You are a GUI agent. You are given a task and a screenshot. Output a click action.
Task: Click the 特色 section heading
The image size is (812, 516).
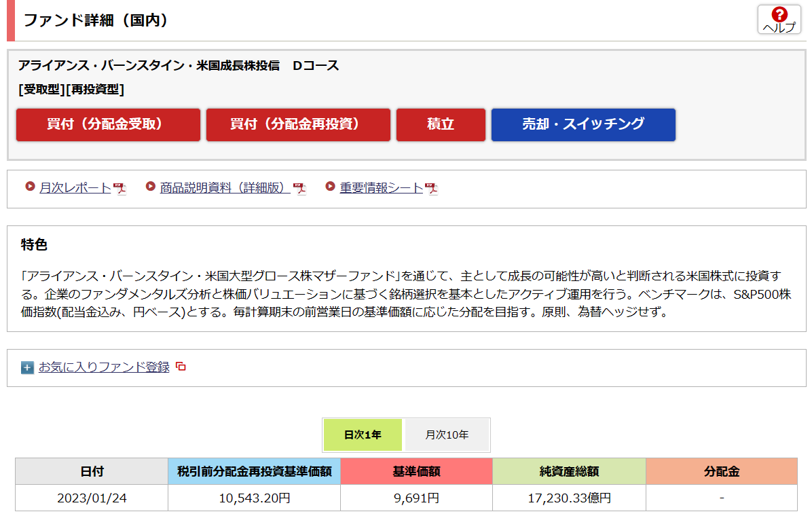34,244
